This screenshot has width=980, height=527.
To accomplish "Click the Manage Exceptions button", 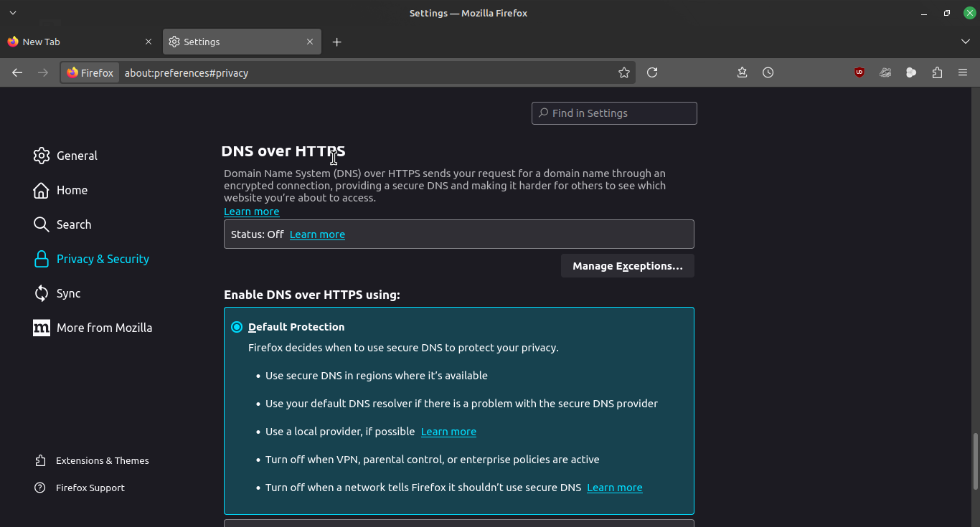I will (627, 266).
